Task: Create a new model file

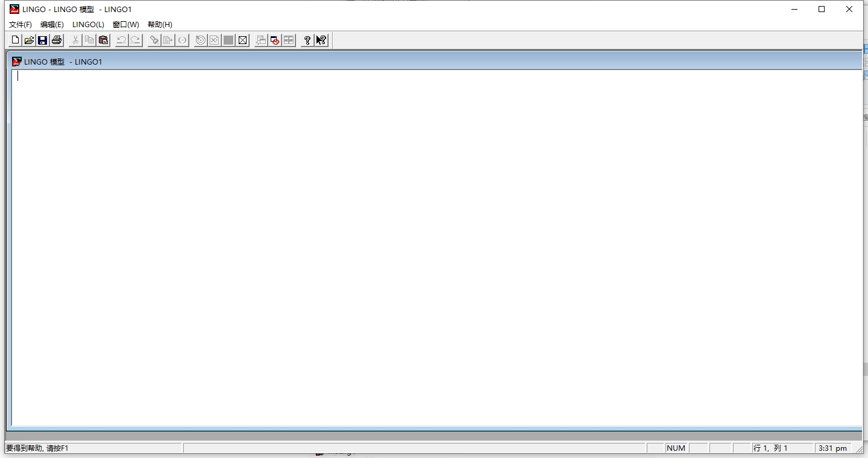Action: [16, 40]
